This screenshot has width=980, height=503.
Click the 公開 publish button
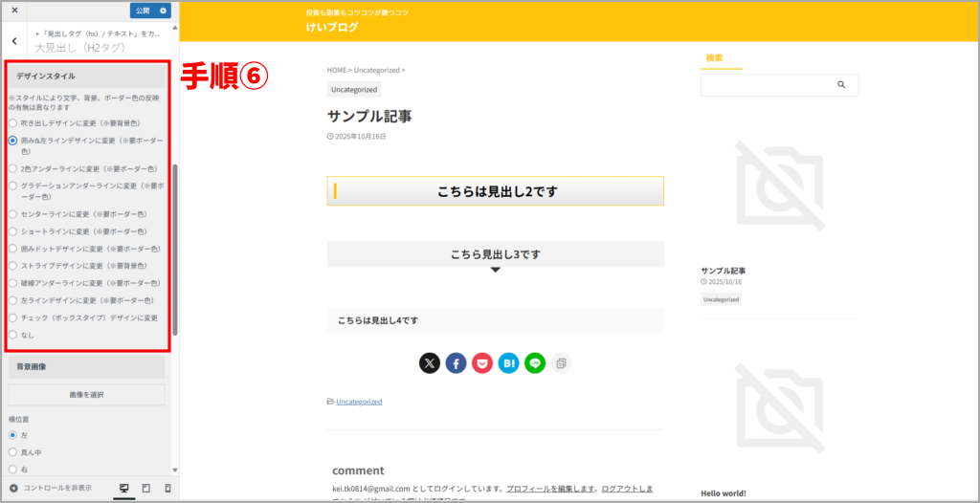point(143,11)
